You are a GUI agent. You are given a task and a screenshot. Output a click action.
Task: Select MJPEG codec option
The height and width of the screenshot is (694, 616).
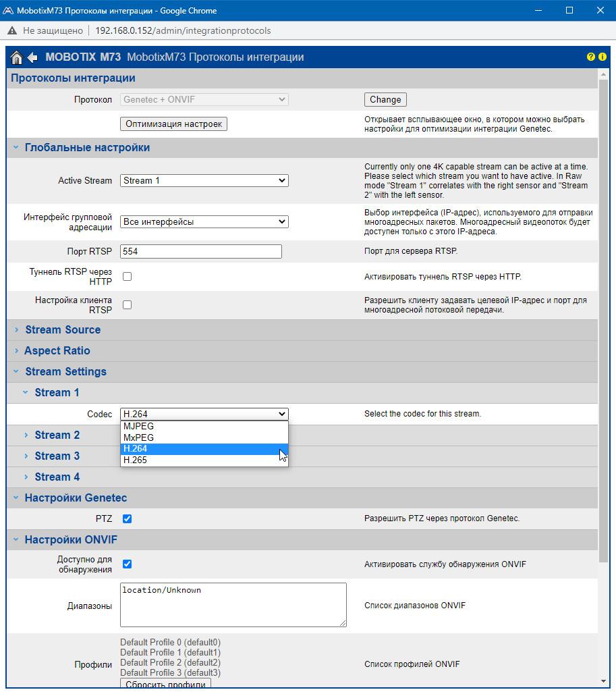(x=204, y=426)
